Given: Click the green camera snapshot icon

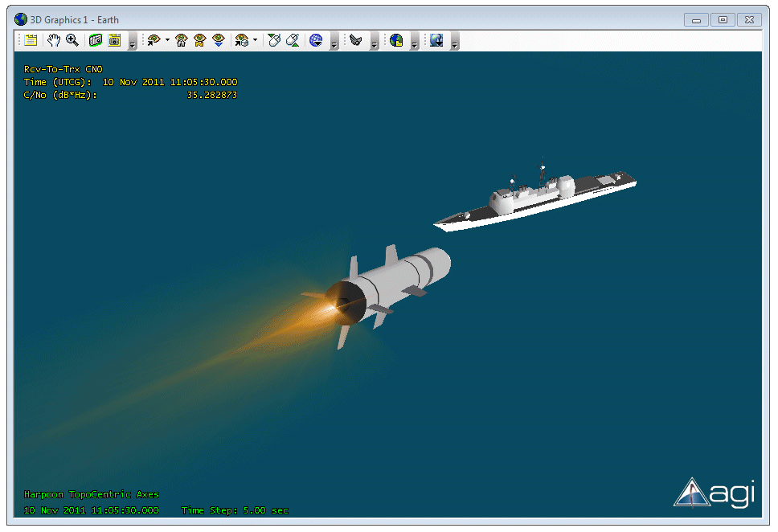Looking at the screenshot, I should click(96, 40).
